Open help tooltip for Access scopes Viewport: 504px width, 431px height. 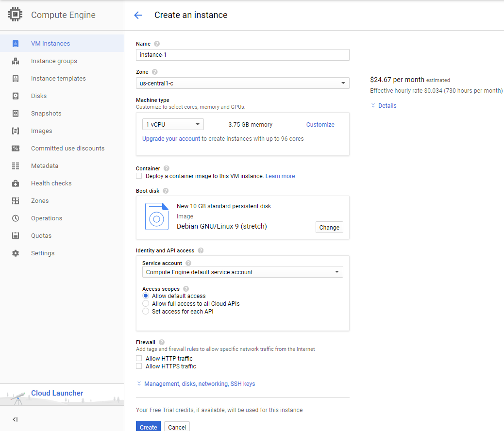(x=186, y=289)
